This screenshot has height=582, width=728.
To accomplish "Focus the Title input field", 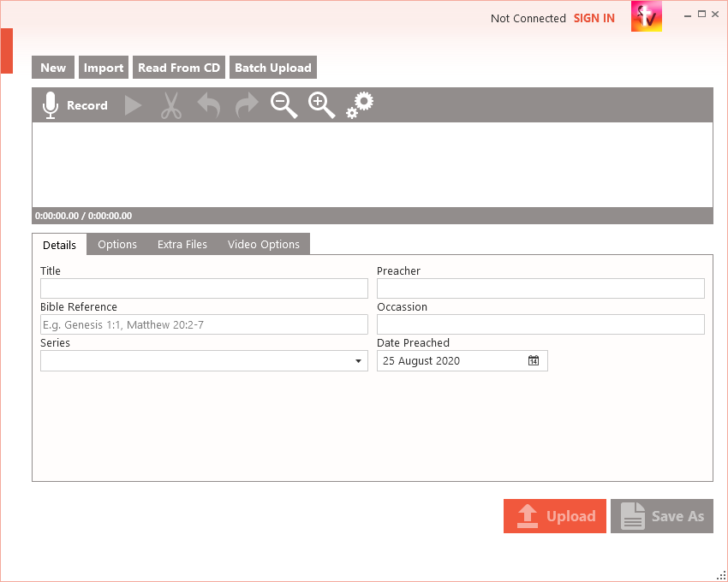I will click(204, 288).
